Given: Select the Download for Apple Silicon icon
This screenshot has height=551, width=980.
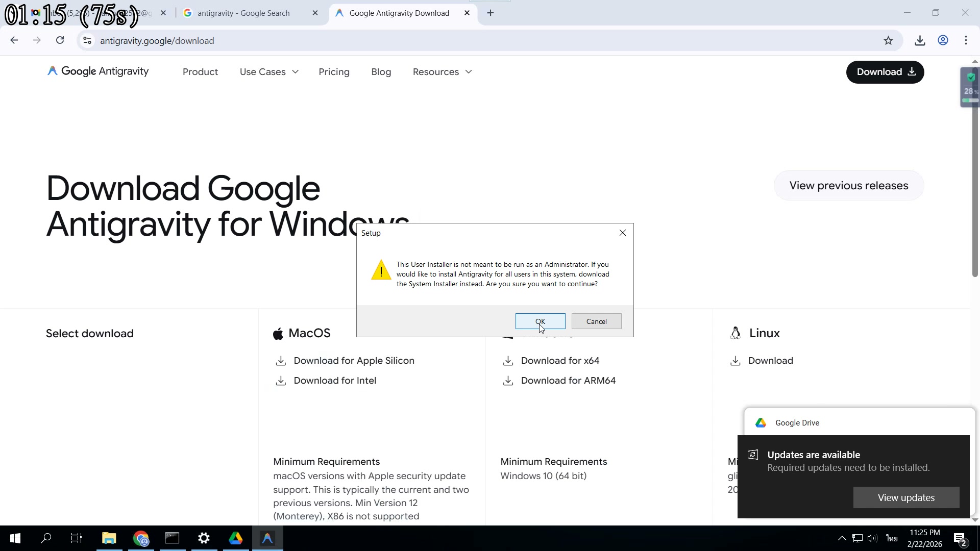Looking at the screenshot, I should 281,361.
